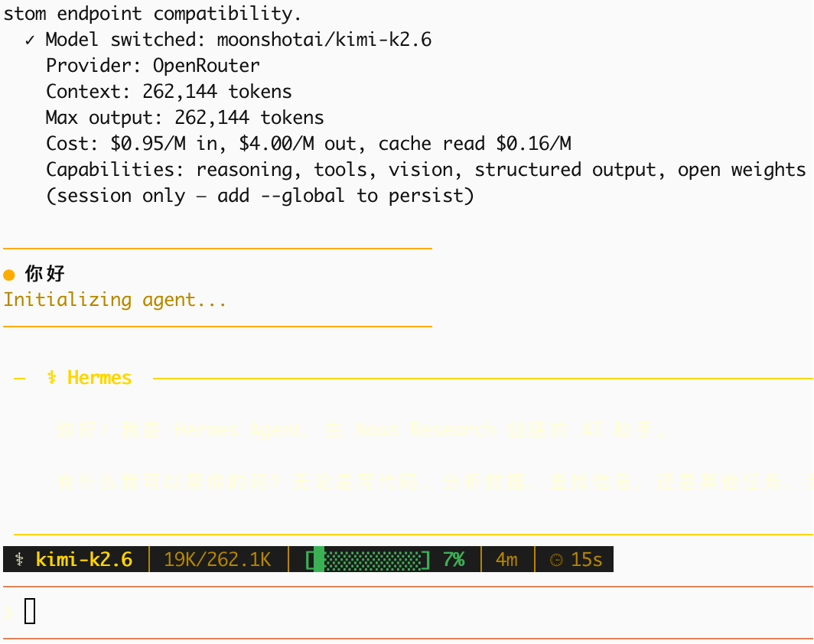
Task: Click the orange bullet before 你好
Action: click(9, 275)
